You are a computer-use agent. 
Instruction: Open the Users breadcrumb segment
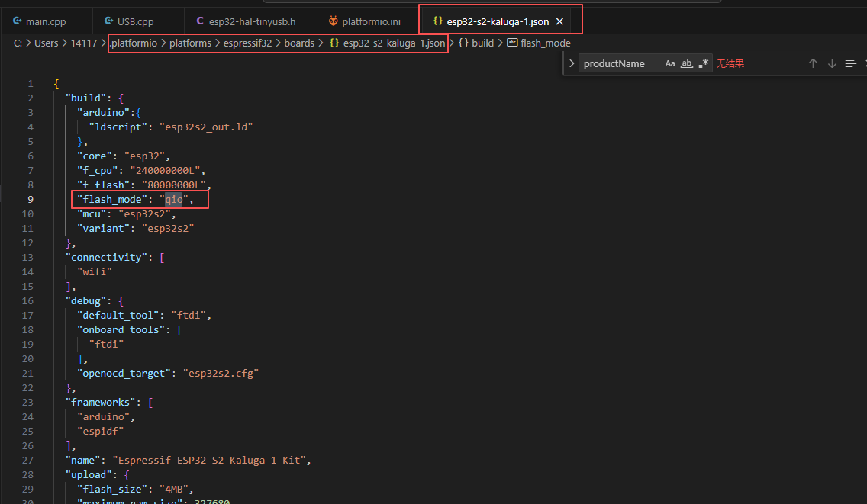click(x=46, y=43)
